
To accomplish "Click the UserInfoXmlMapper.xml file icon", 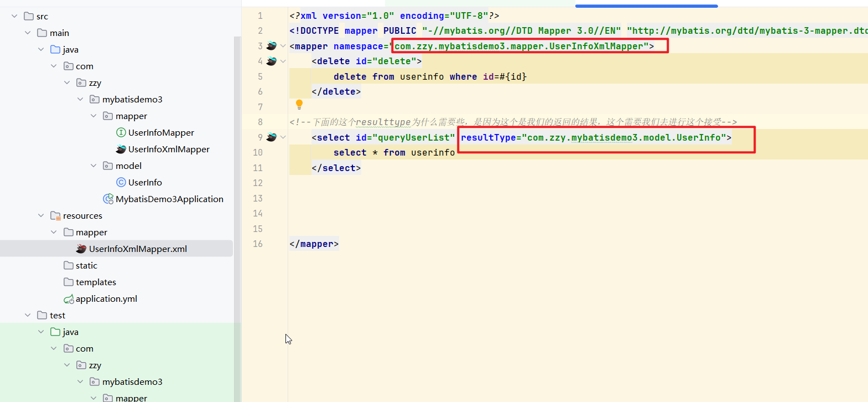I will pos(81,249).
